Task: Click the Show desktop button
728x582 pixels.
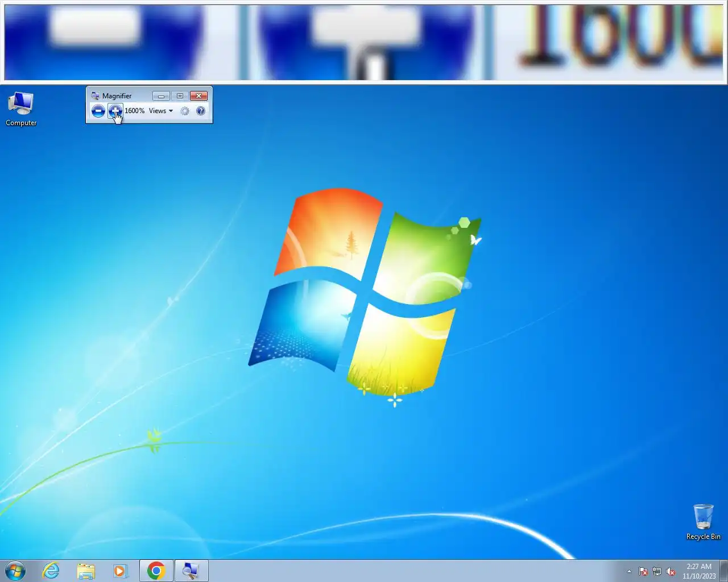Action: [724, 571]
